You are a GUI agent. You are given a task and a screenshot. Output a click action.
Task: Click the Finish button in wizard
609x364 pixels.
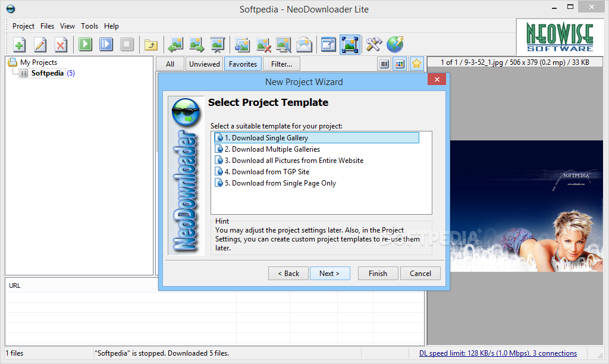378,274
